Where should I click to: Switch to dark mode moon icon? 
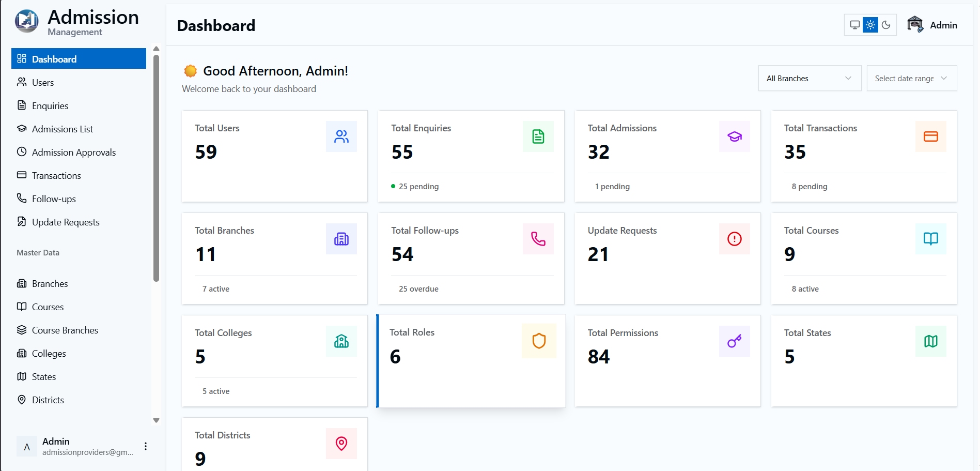click(886, 25)
